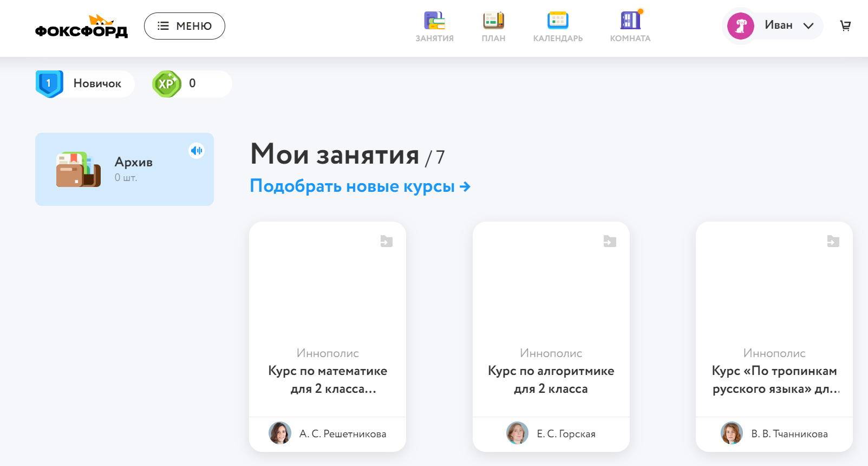868x466 pixels.
Task: Expand the Иван profile dropdown
Action: click(x=808, y=26)
